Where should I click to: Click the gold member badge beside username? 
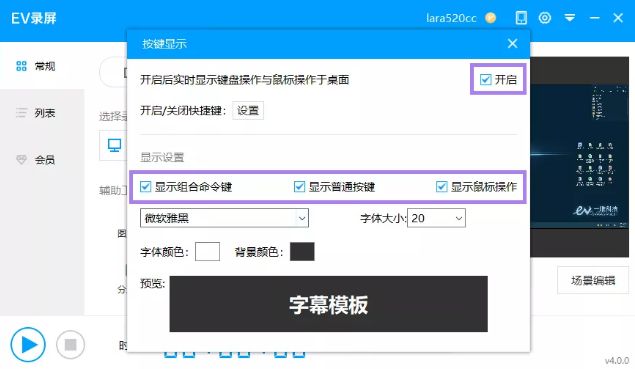[x=490, y=18]
